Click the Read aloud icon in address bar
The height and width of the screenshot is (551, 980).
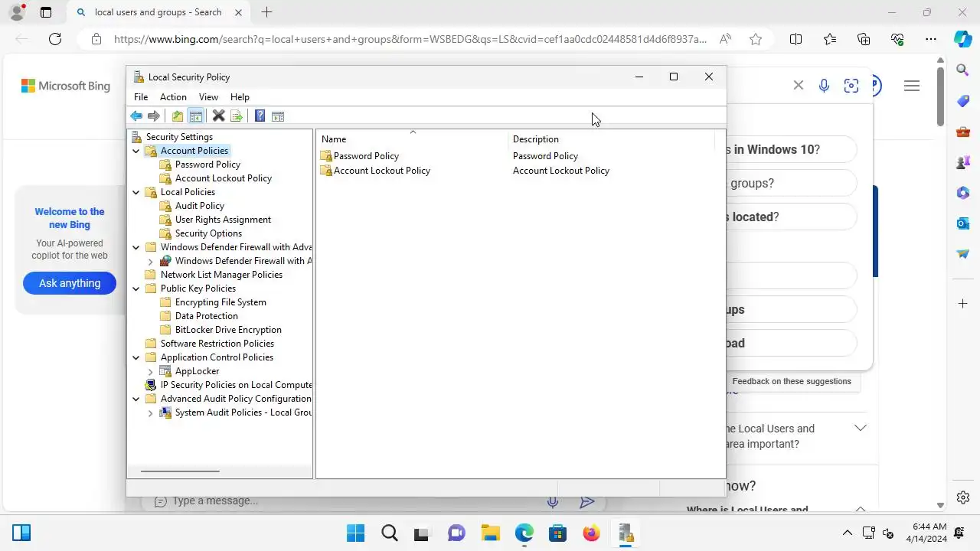pos(725,39)
